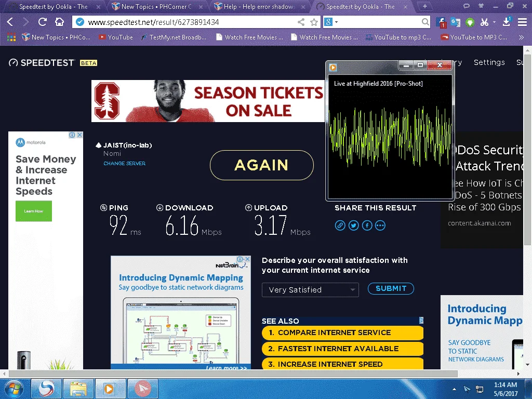The width and height of the screenshot is (532, 399).
Task: Click the horizontal scrollbar of the page
Action: pyautogui.click(x=233, y=374)
